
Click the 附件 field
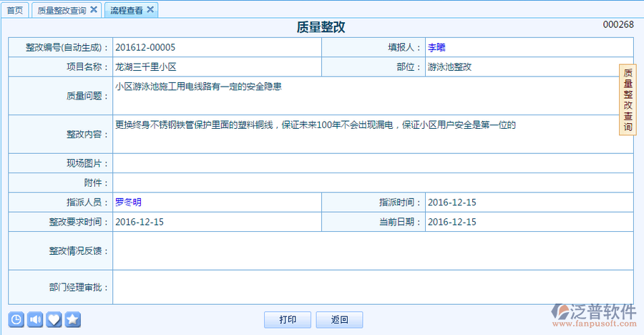[373, 183]
